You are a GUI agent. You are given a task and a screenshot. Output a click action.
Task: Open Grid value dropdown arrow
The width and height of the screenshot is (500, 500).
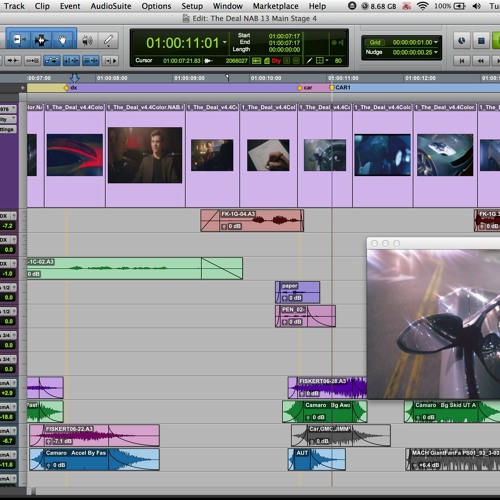click(436, 42)
